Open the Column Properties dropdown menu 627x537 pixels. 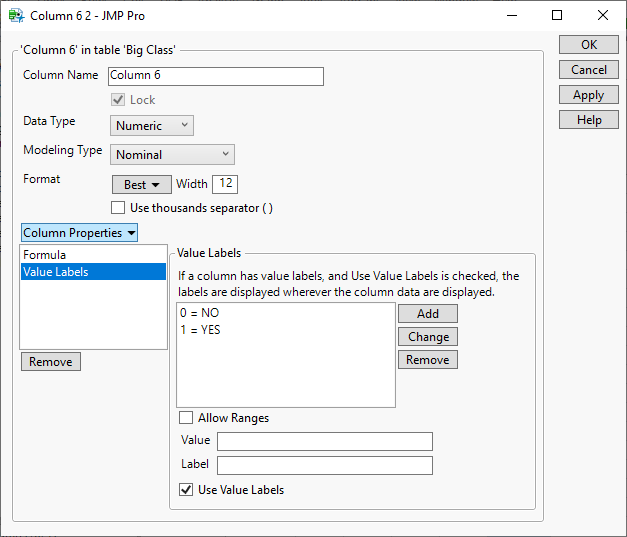click(79, 233)
